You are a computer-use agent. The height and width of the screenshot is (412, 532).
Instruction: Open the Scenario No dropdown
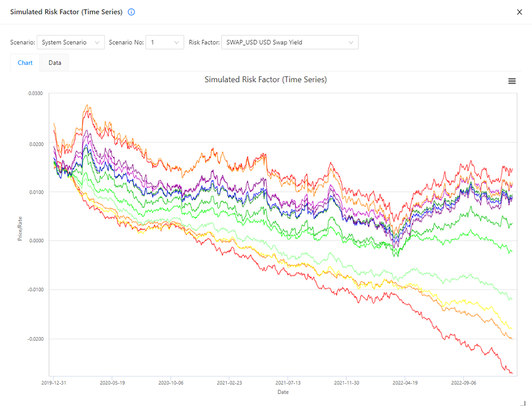(165, 43)
